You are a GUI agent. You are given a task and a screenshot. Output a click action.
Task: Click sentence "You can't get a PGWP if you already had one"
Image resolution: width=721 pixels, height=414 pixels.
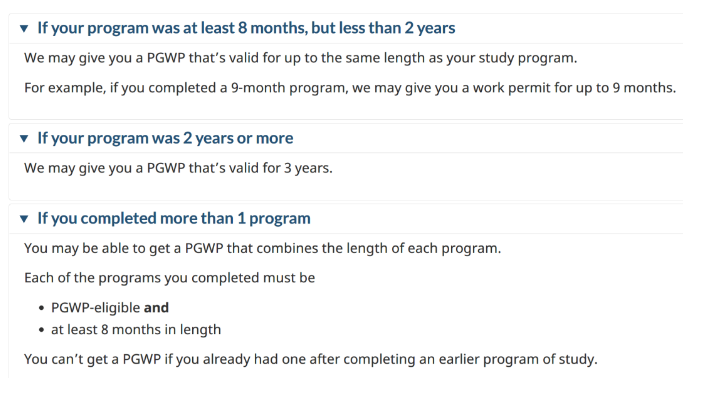pyautogui.click(x=310, y=359)
